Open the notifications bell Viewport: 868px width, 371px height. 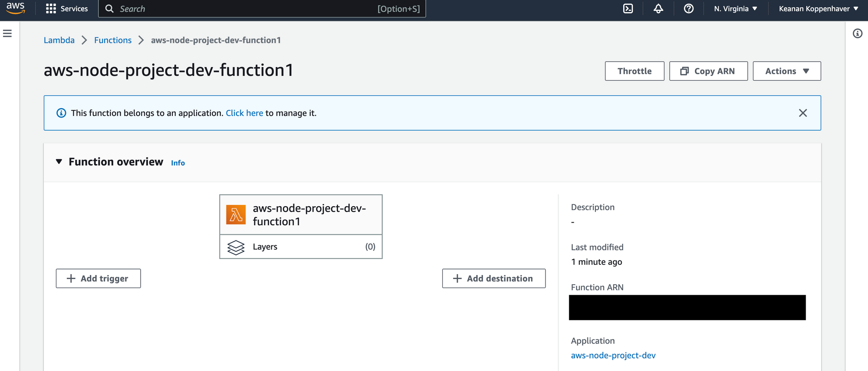(658, 9)
